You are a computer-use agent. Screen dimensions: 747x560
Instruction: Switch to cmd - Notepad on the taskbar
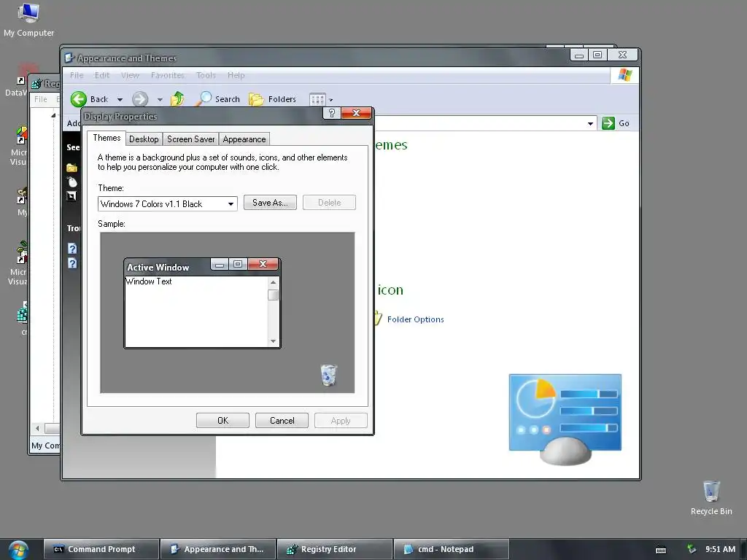click(x=451, y=549)
